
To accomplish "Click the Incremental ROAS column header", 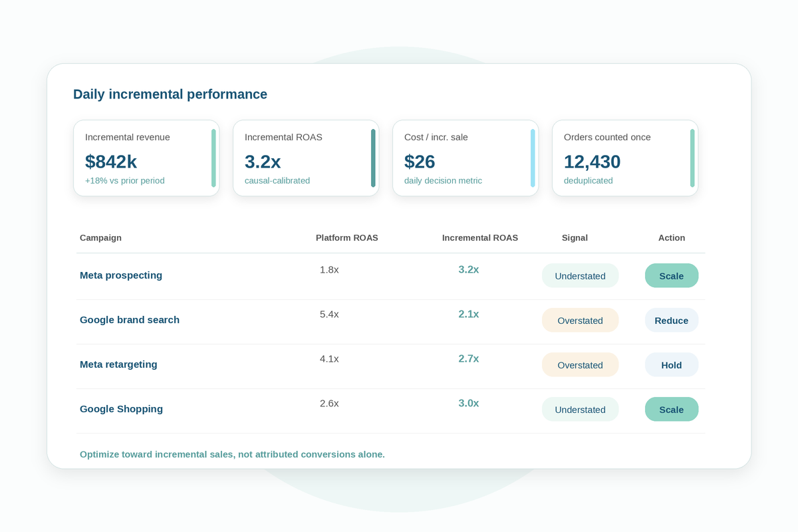I will (480, 237).
